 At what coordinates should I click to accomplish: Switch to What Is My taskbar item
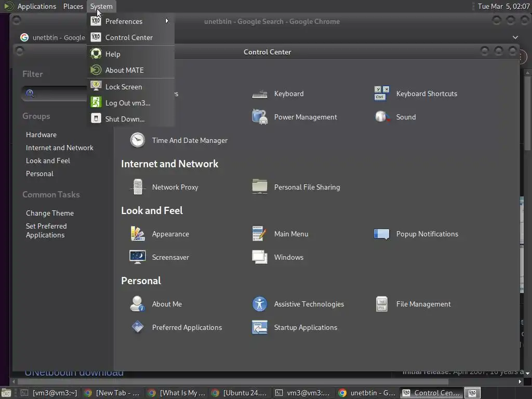(x=177, y=393)
